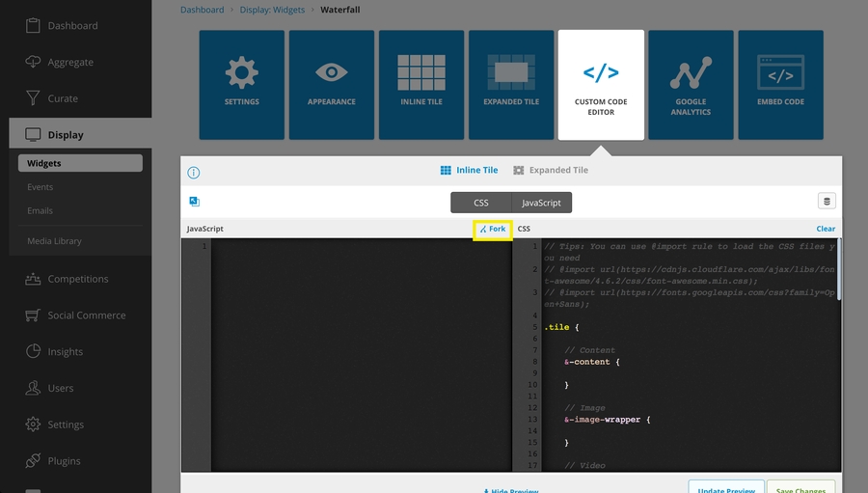Click the info icon in editor panel

[194, 173]
